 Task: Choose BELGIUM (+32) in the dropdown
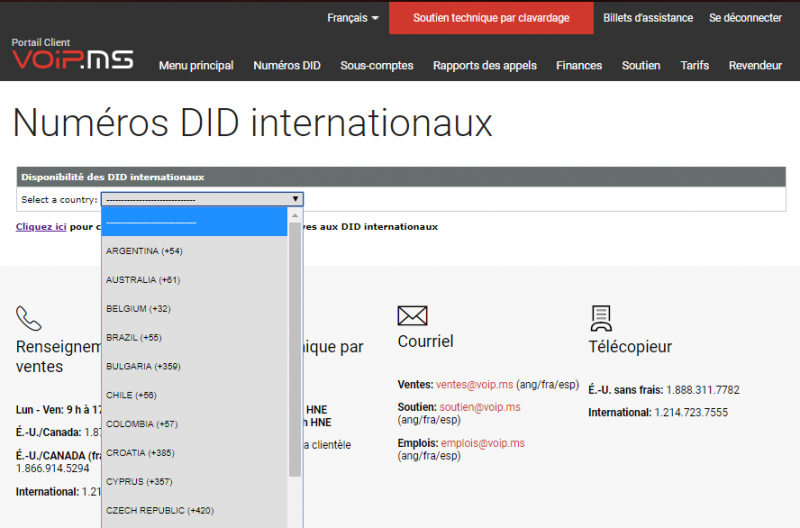(194, 309)
